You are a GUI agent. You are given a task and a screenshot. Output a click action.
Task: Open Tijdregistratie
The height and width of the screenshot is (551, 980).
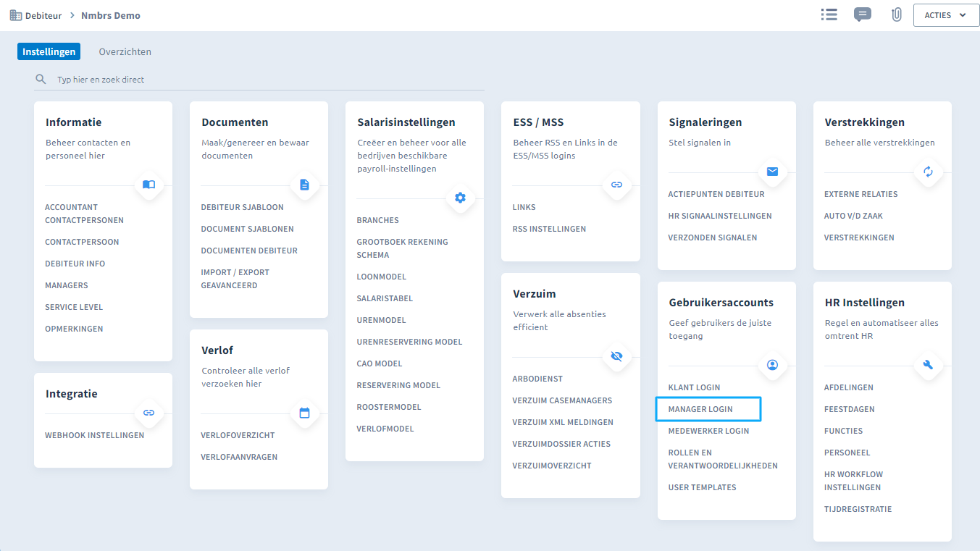[x=858, y=509]
